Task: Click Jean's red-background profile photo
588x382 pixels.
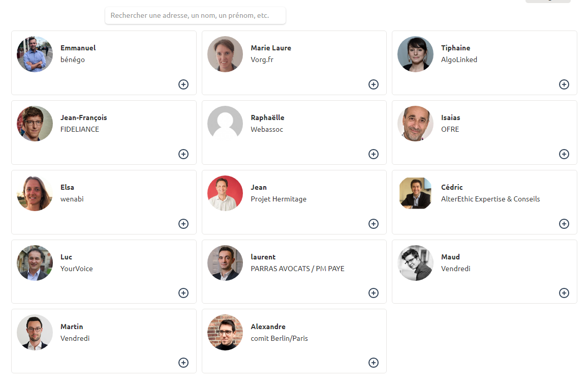Action: 225,193
